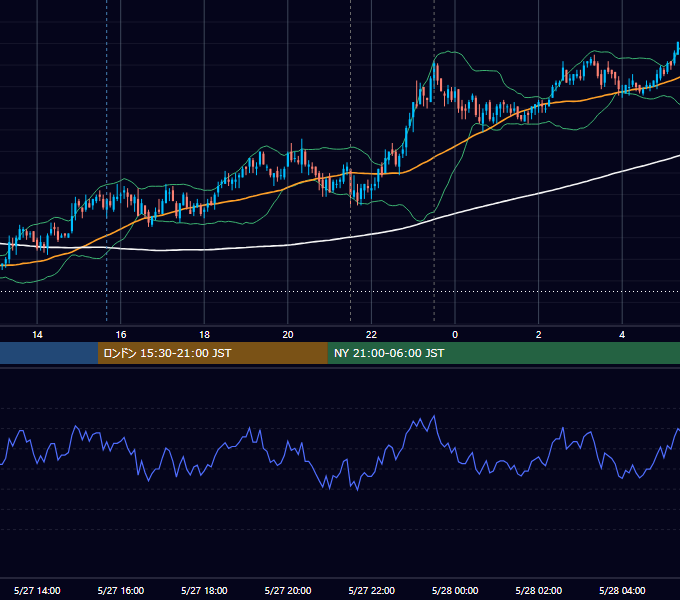Click the blue session bar before ロンドン
The image size is (680, 600).
(x=49, y=353)
